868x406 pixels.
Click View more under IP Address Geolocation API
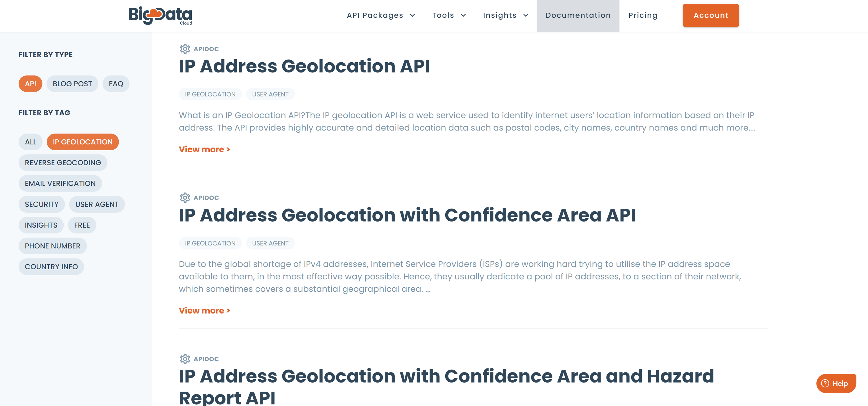click(204, 149)
